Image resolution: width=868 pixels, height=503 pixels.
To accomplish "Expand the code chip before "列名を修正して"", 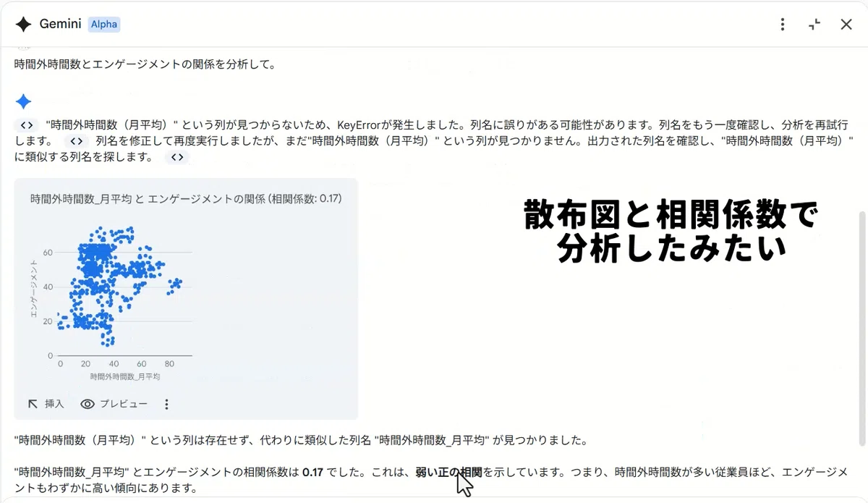I will pyautogui.click(x=77, y=140).
